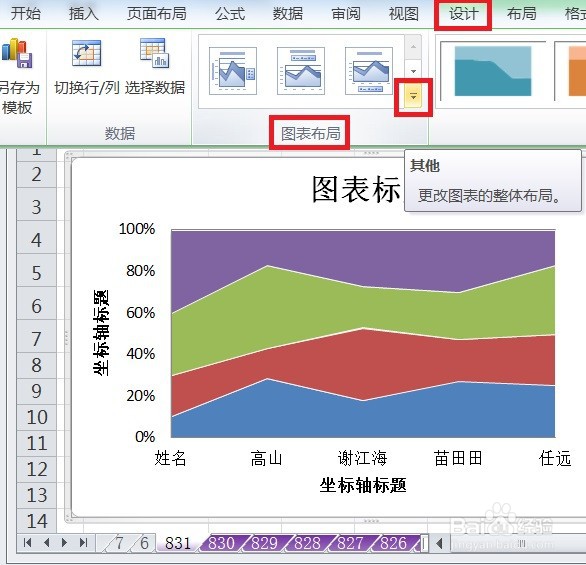Apply the second chart layout with top legend
This screenshot has height=565, width=586.
301,71
